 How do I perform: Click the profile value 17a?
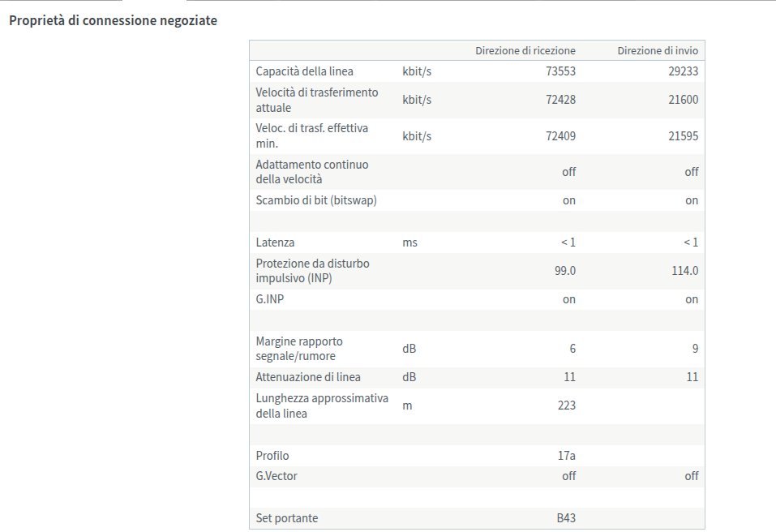(x=566, y=456)
